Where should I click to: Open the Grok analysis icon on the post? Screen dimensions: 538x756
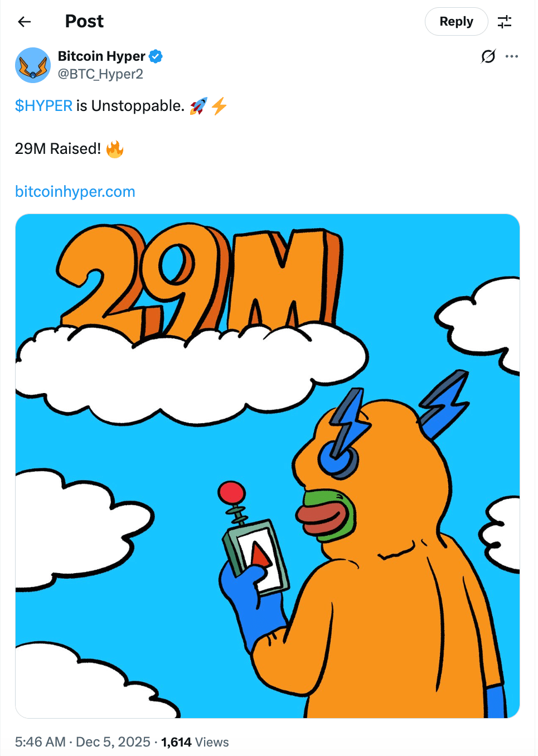click(488, 56)
